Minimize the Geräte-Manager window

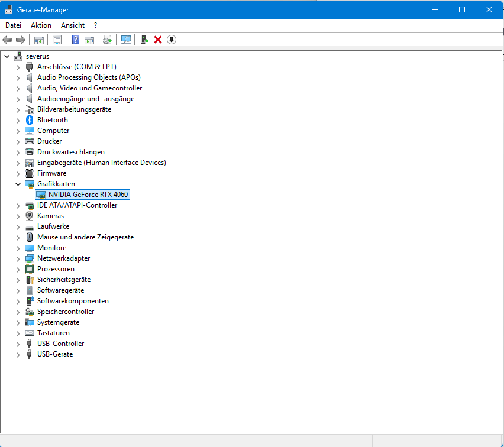435,9
